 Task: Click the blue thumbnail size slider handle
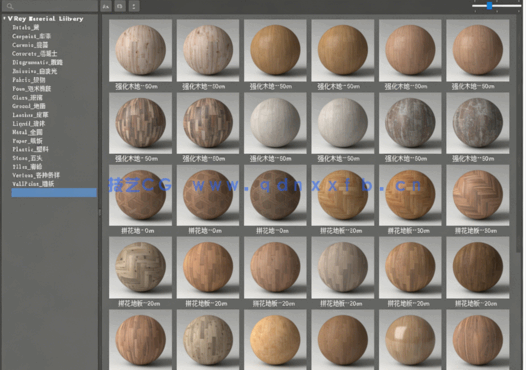pos(489,6)
